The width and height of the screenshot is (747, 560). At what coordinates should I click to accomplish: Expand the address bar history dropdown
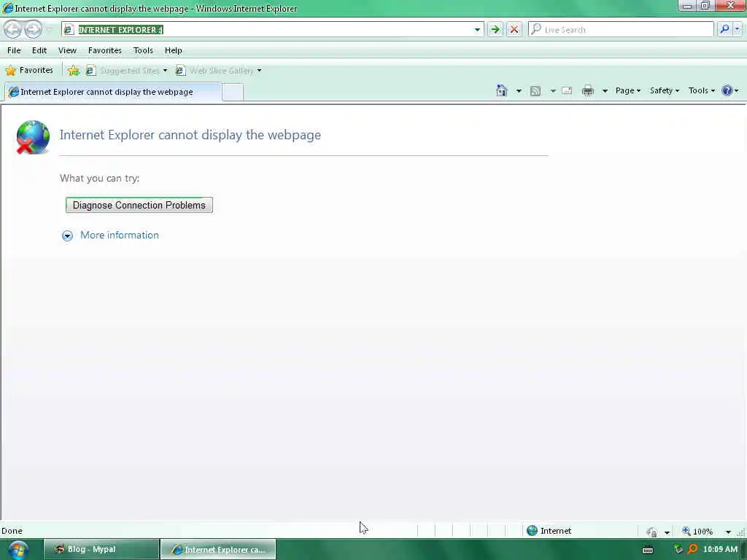[477, 29]
